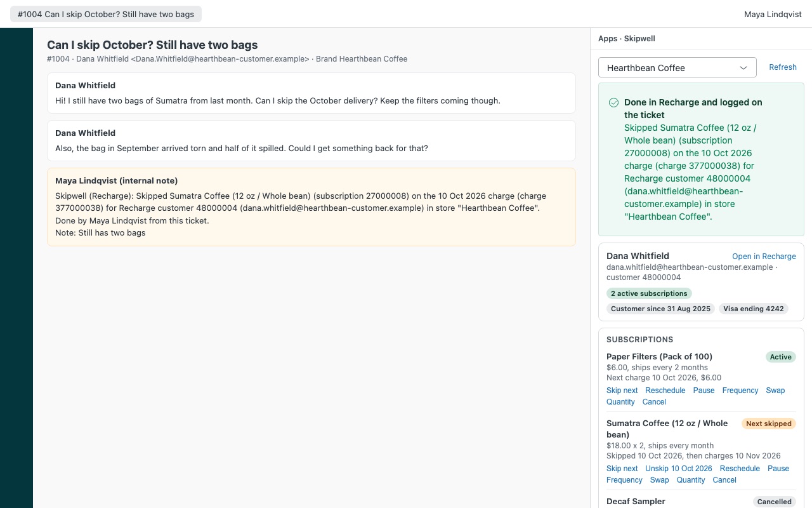Viewport: 812px width, 508px height.
Task: Skip next Paper Filters charge
Action: point(622,391)
